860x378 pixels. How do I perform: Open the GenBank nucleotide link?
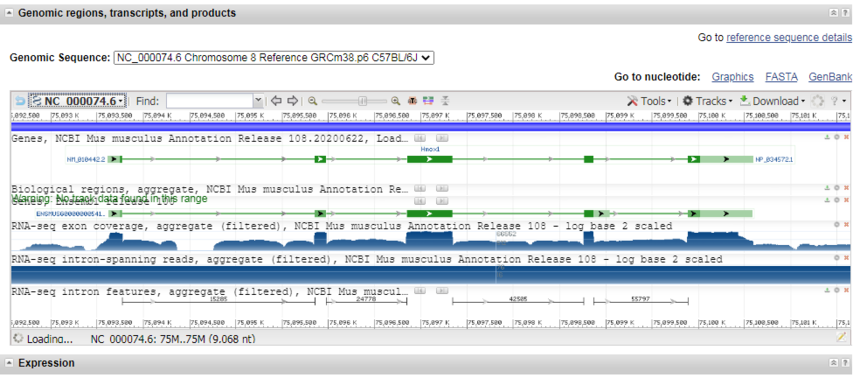coord(830,77)
